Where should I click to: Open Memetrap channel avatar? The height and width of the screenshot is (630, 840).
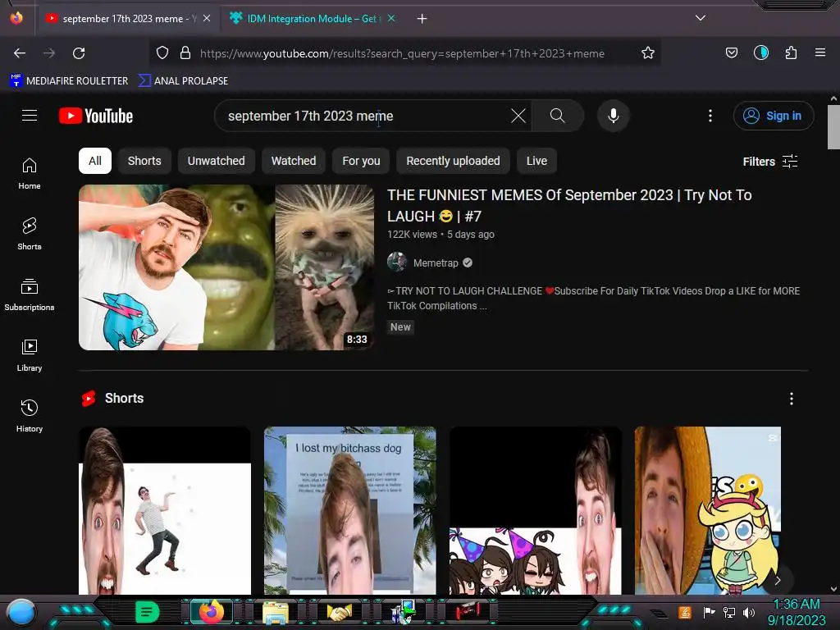[397, 262]
